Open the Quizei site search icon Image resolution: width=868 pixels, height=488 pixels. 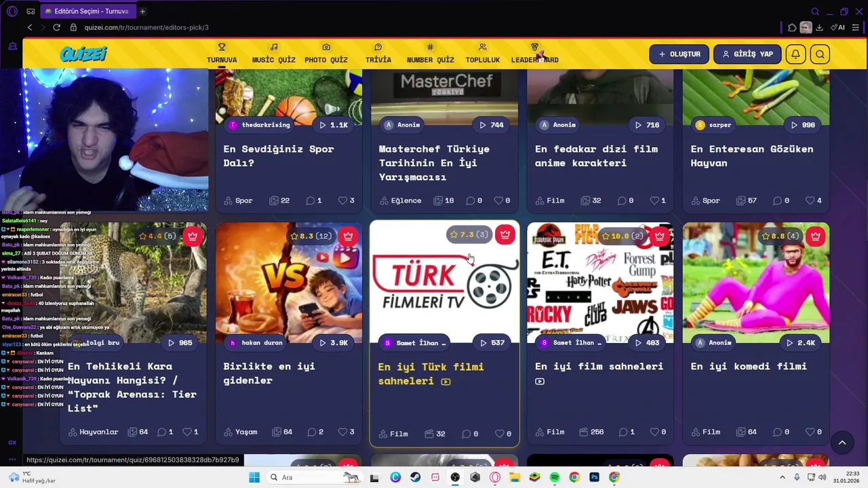click(820, 54)
